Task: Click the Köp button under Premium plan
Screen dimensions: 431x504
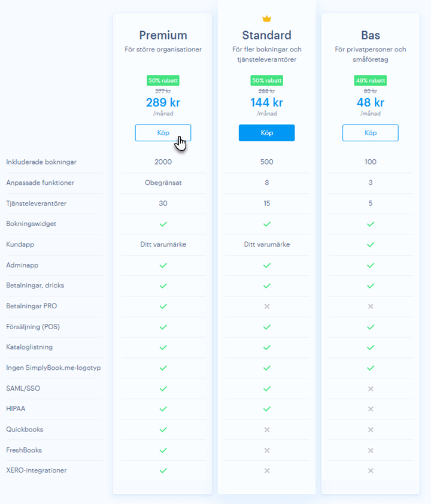Action: (163, 133)
